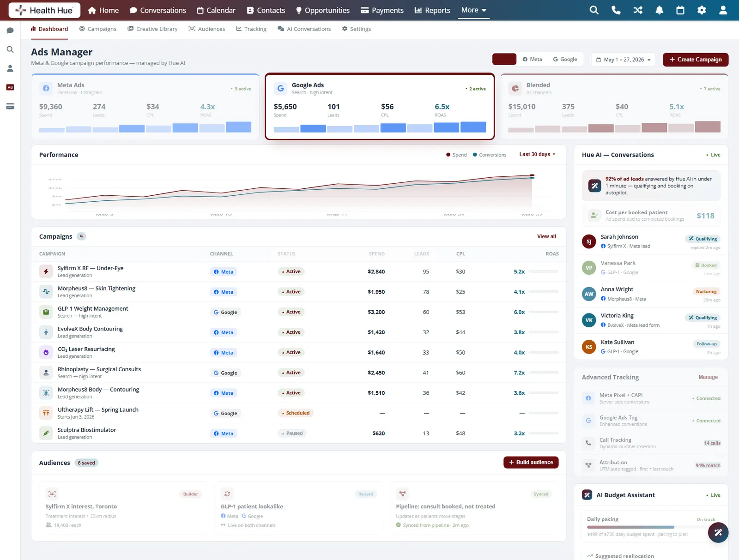Screen dimensions: 739x560
Task: Open Reports in the top menu
Action: [432, 10]
